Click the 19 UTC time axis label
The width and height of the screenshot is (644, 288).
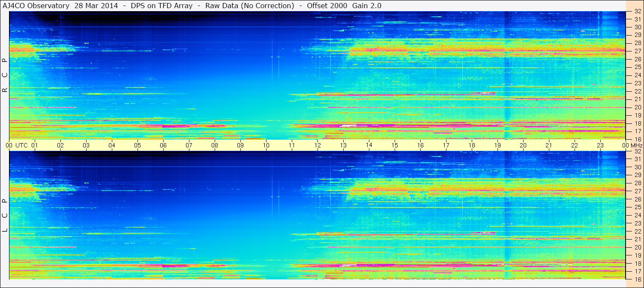497,145
